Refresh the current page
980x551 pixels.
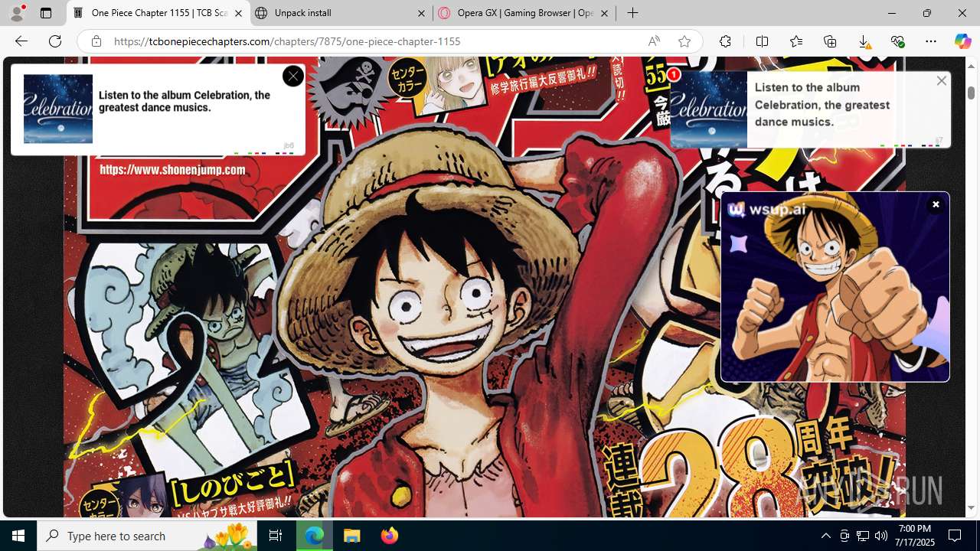click(x=55, y=41)
